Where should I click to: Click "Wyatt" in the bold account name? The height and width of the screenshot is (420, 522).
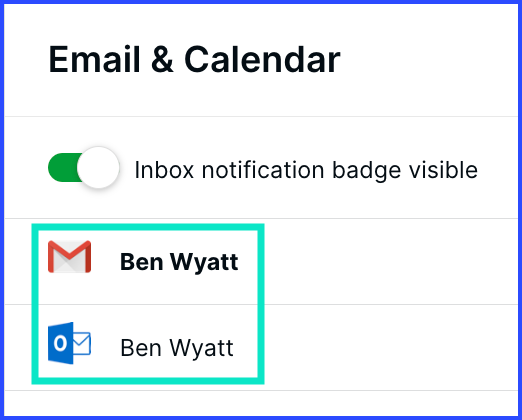click(x=204, y=262)
